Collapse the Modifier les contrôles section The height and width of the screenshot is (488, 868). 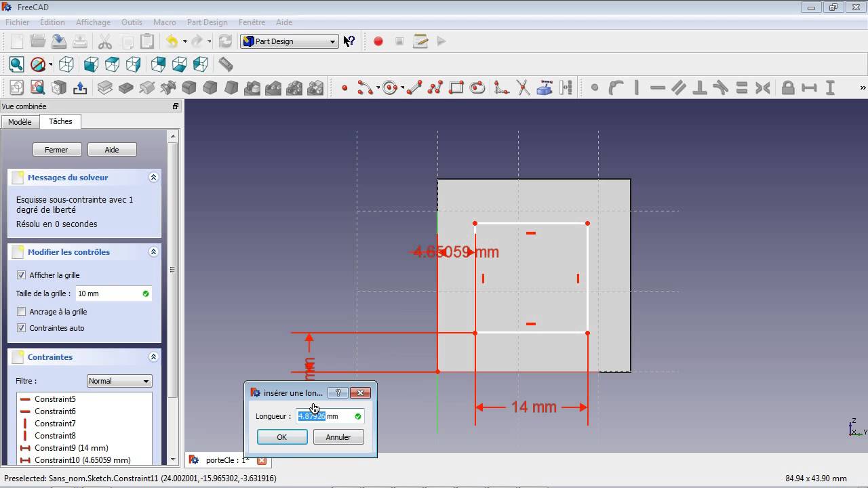point(153,252)
